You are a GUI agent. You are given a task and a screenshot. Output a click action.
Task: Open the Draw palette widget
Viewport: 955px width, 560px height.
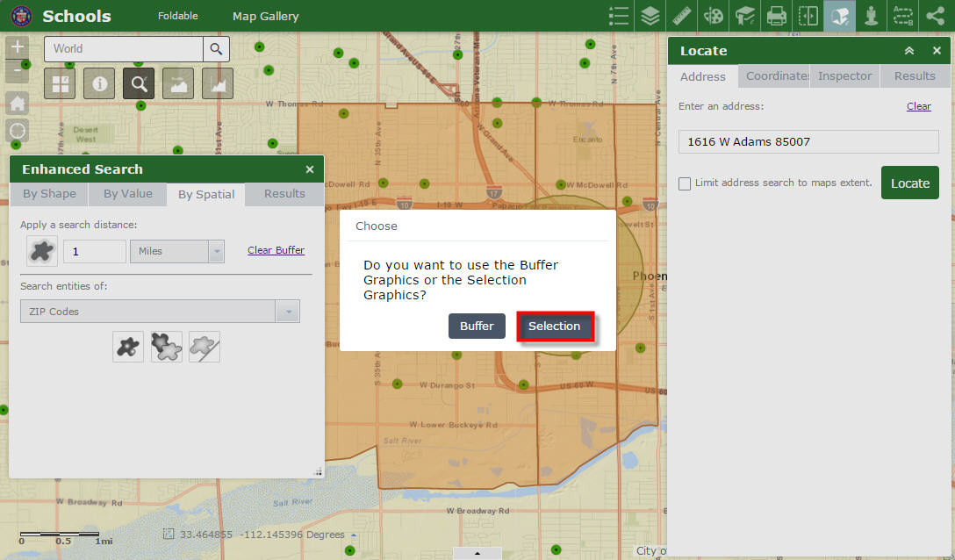point(714,16)
